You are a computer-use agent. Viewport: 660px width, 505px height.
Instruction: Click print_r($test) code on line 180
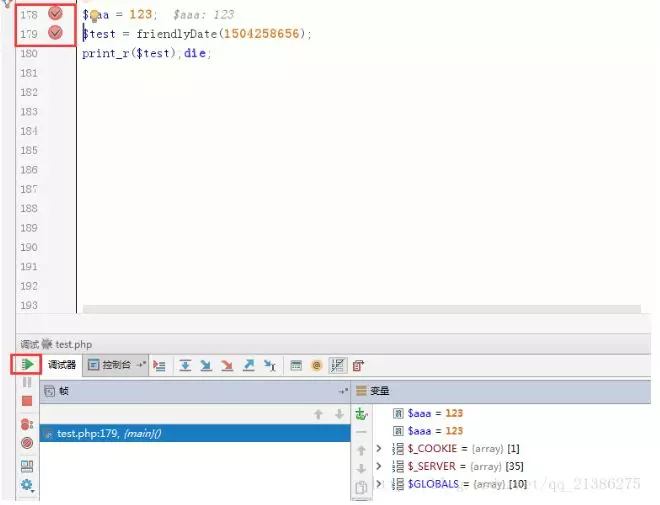click(x=128, y=53)
